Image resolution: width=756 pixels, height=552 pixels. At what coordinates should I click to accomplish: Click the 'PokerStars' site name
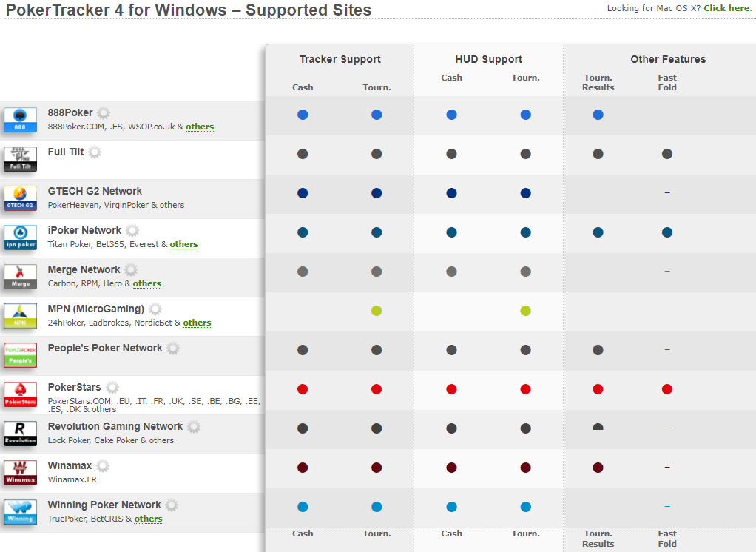click(74, 387)
